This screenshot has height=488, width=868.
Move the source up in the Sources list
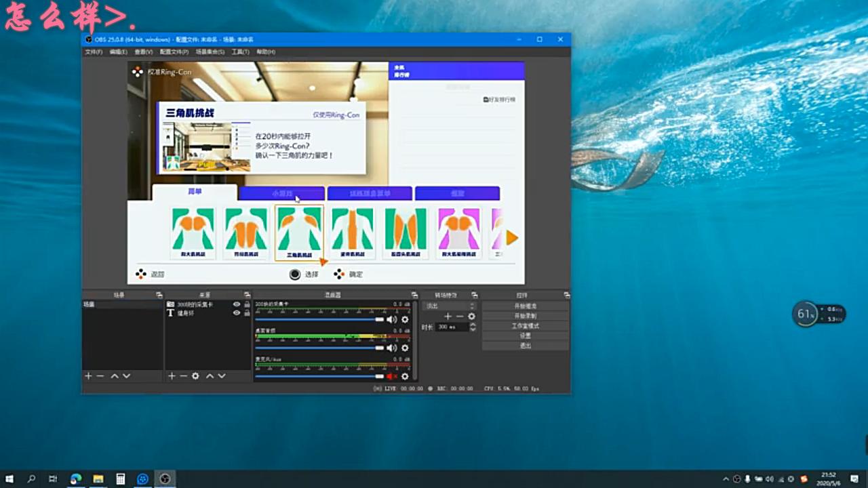(x=210, y=375)
